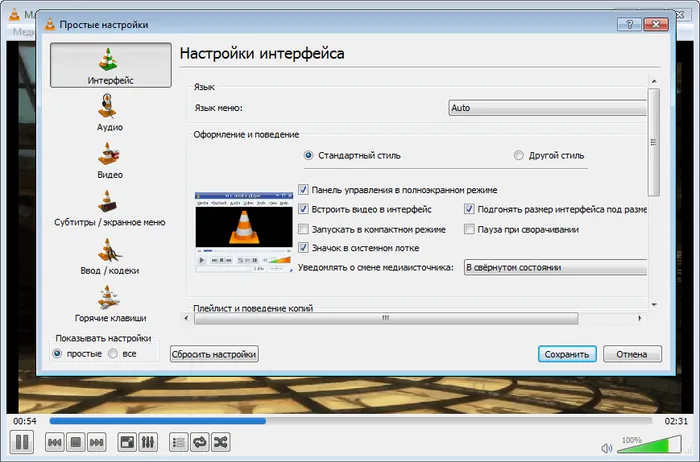Click Сбросить настройки button
This screenshot has height=462, width=700.
pos(214,354)
